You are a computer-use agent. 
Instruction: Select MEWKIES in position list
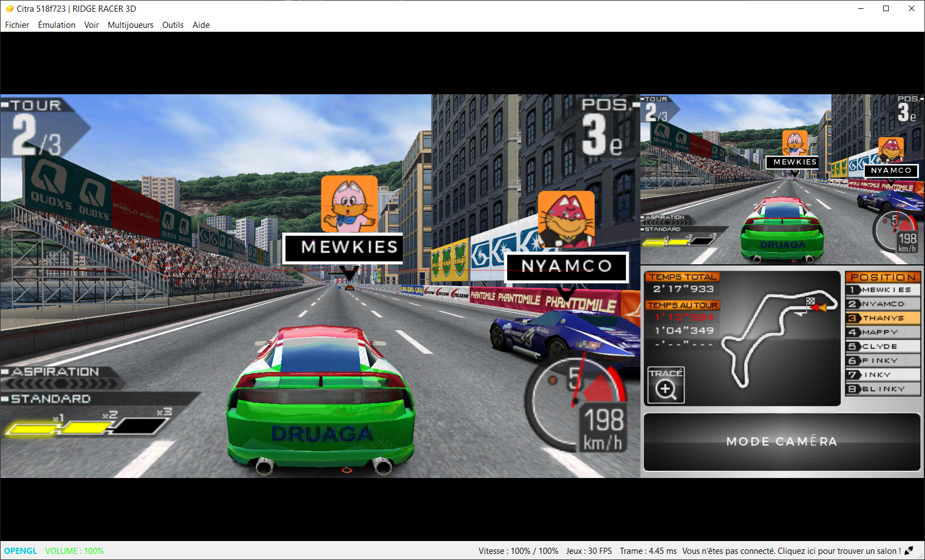click(883, 289)
